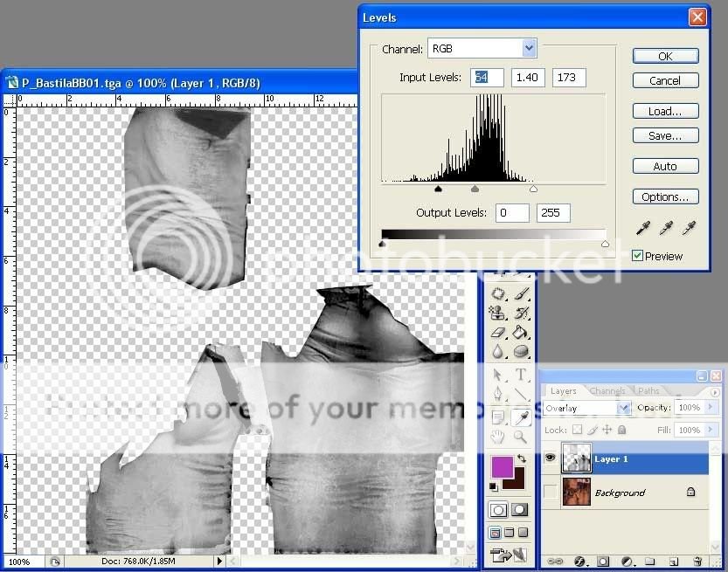Delete layer using the trash icon
This screenshot has height=572, width=728.
pos(697,562)
